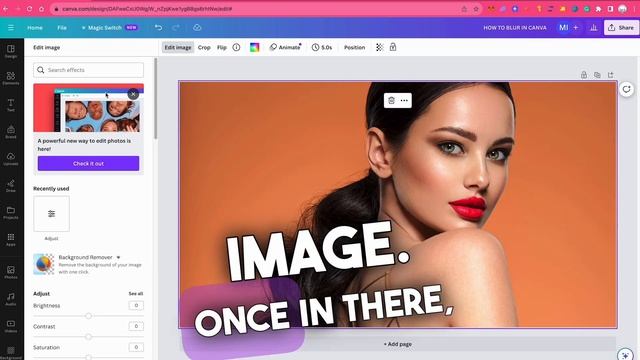Open the image color swatch
The image size is (640, 360).
[x=255, y=47]
